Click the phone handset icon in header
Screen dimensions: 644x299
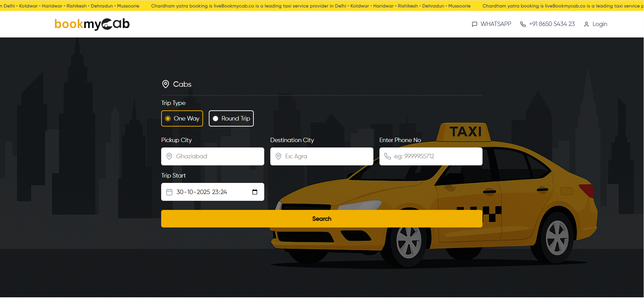coord(523,24)
